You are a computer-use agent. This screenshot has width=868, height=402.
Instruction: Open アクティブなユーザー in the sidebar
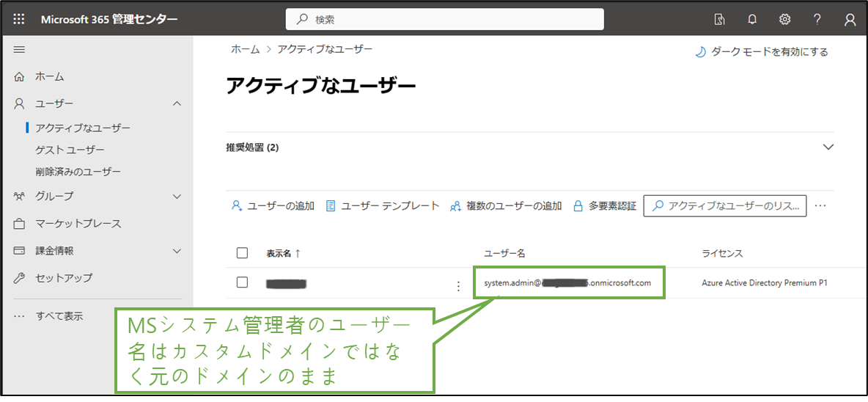tap(83, 128)
